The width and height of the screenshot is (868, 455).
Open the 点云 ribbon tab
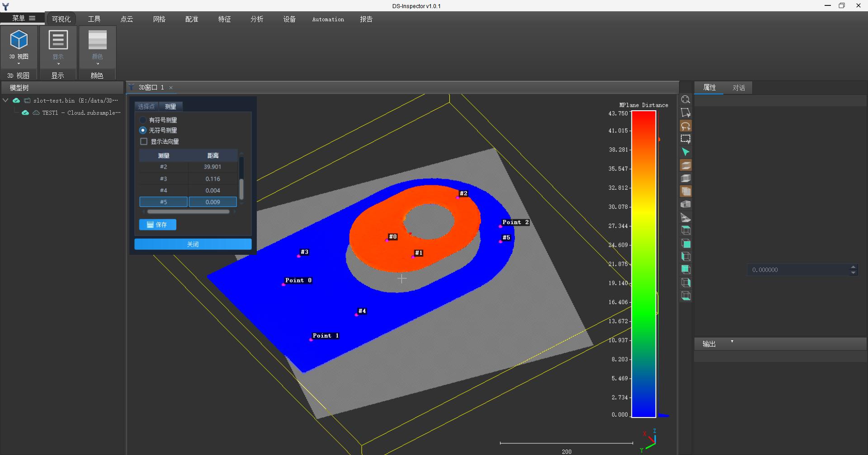click(127, 19)
